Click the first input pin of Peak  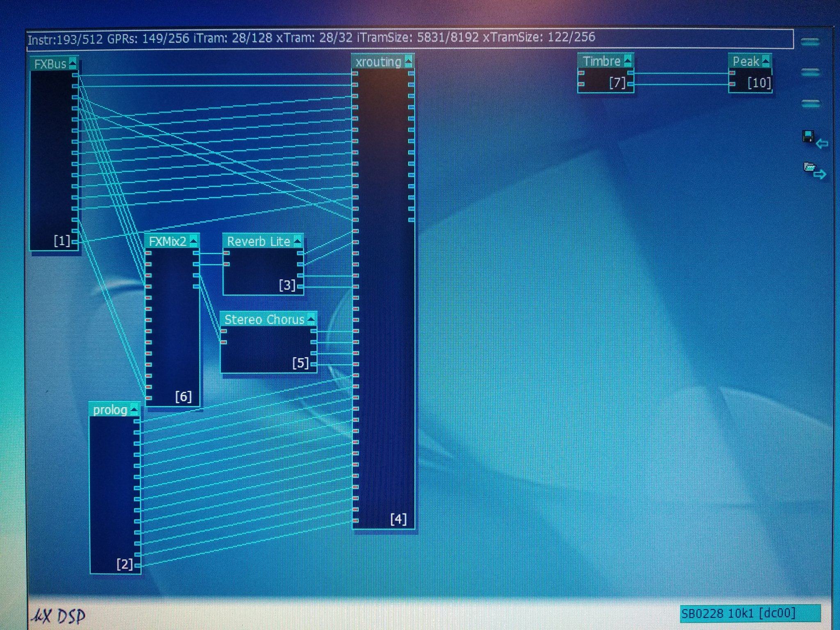[732, 73]
